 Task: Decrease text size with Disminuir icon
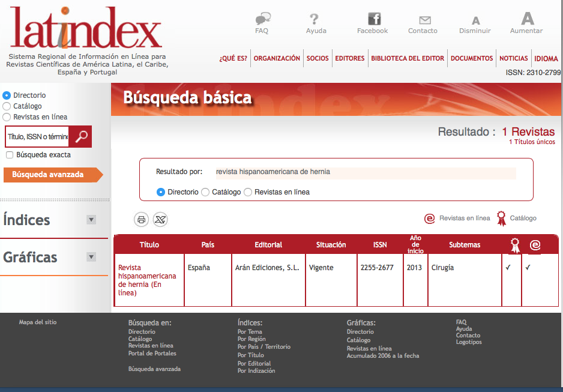476,20
